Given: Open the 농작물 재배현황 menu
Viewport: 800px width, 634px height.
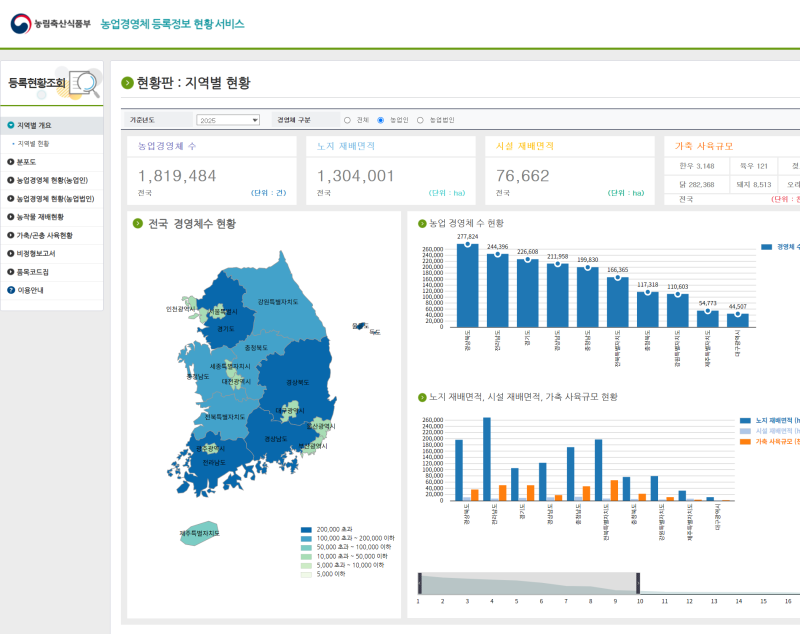Looking at the screenshot, I should coord(40,217).
